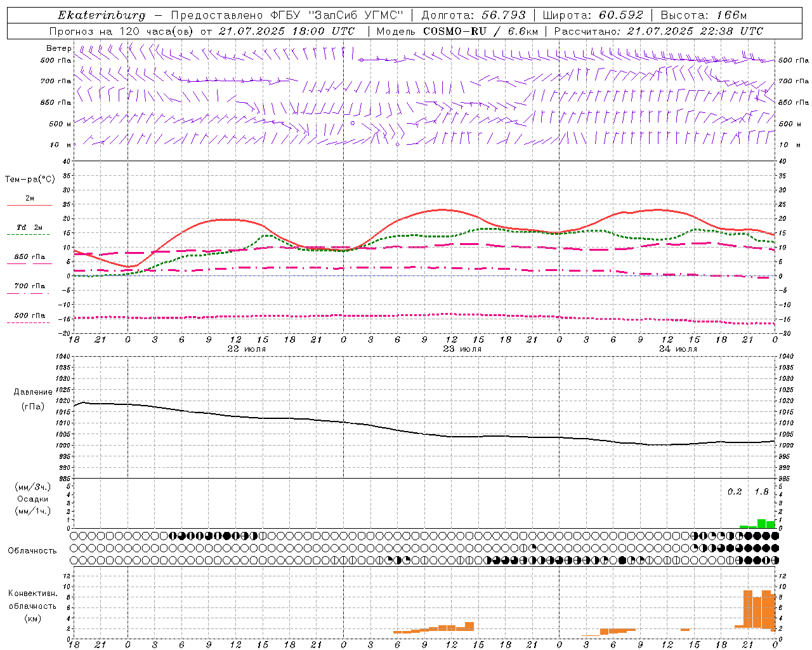Click the '23 июля' date label
Screen dimensions: 812x650
(462, 349)
